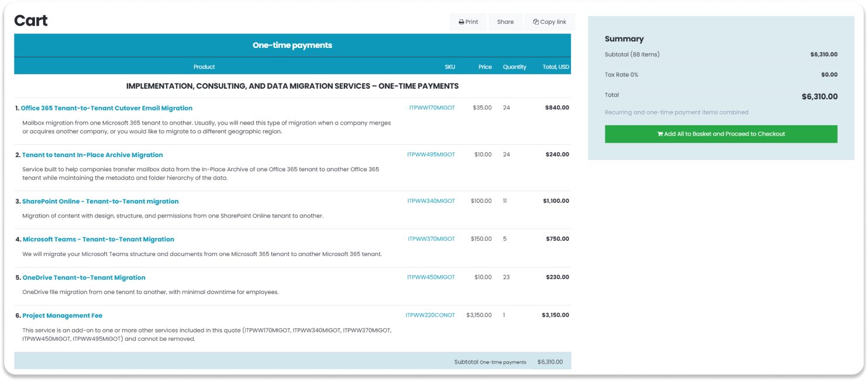Click quantity 11 for SharePoint Online migration
The height and width of the screenshot is (381, 868).
click(505, 200)
